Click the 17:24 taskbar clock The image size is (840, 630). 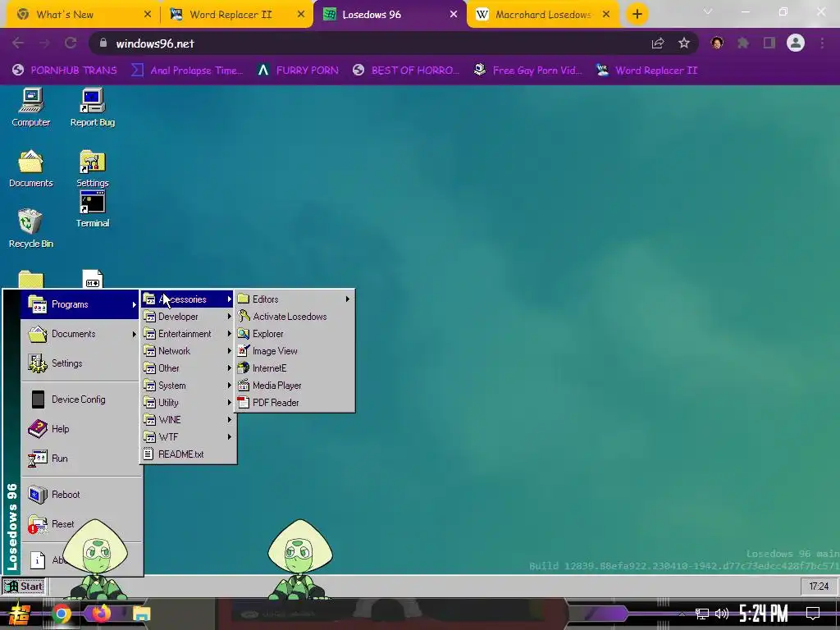tap(819, 586)
